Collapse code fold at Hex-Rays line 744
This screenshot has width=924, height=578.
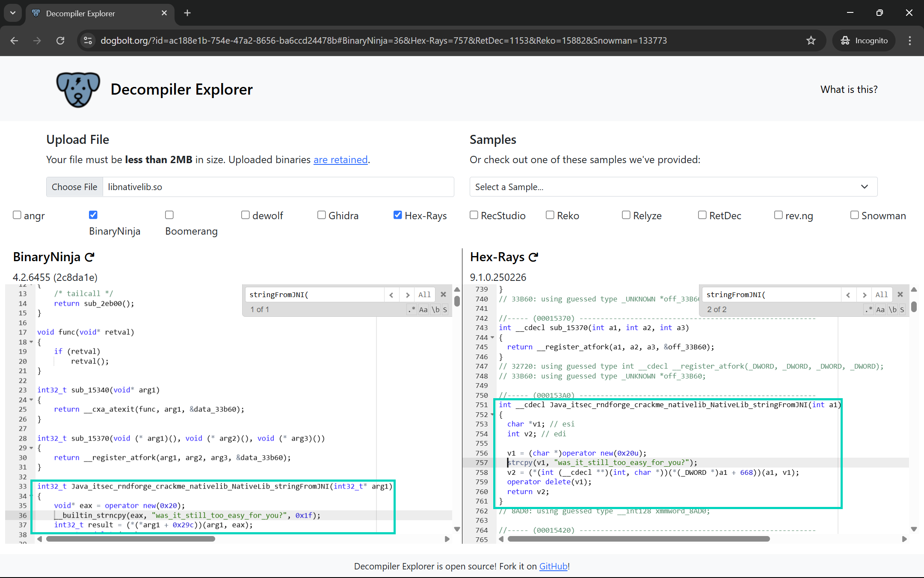coord(492,338)
